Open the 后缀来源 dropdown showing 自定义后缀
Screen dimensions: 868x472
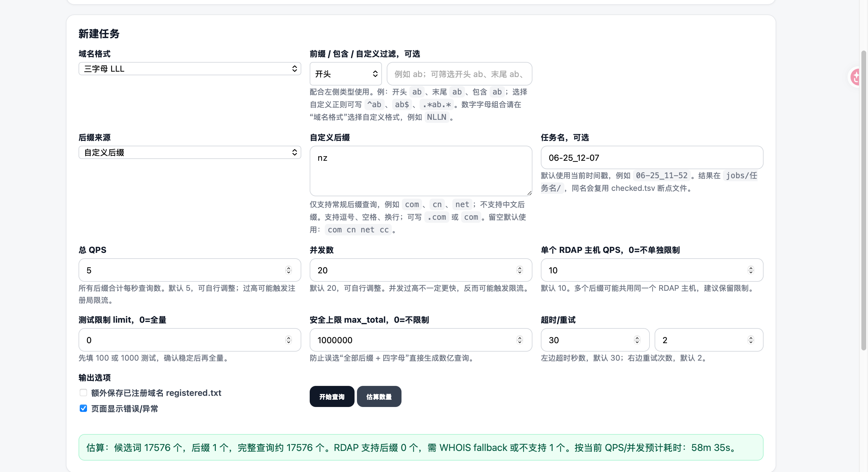[x=190, y=153]
